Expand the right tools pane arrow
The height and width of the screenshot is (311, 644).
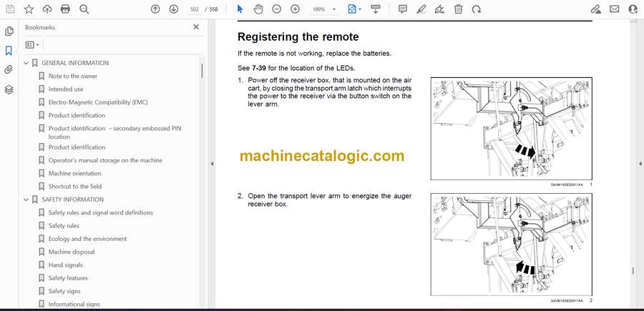point(640,164)
